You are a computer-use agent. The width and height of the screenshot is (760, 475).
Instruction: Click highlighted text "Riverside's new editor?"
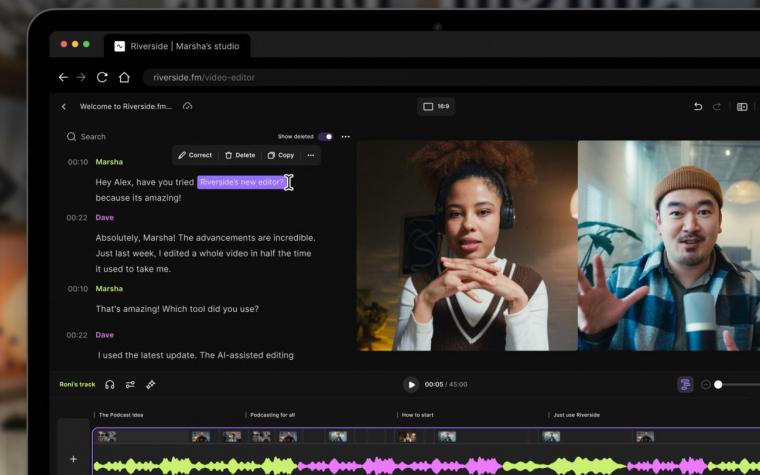[x=241, y=182]
